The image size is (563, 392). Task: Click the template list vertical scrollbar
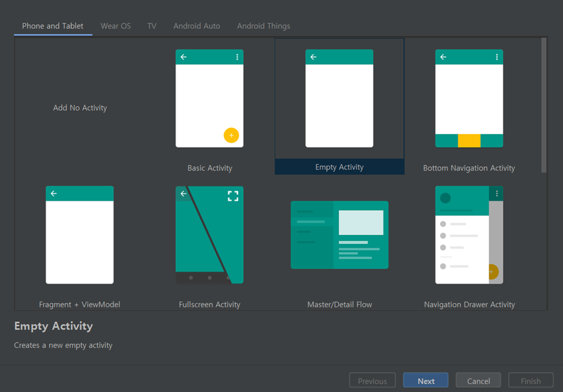pos(544,105)
